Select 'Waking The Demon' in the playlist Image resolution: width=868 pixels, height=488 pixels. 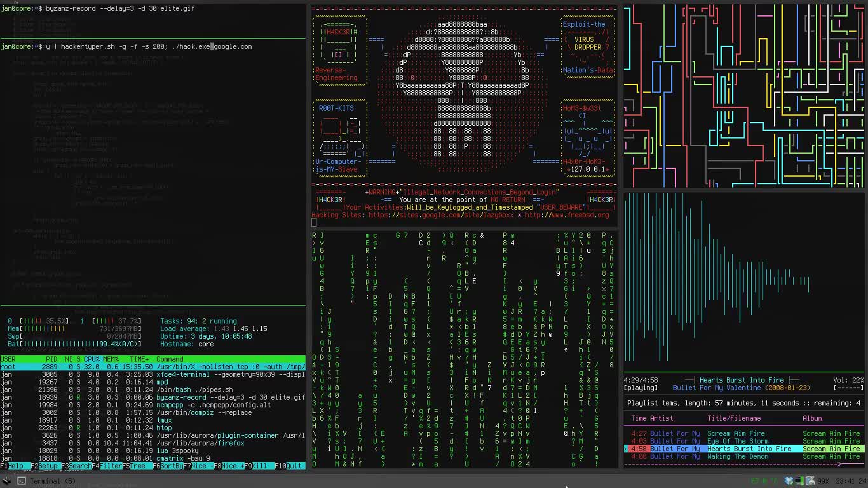[x=737, y=456]
